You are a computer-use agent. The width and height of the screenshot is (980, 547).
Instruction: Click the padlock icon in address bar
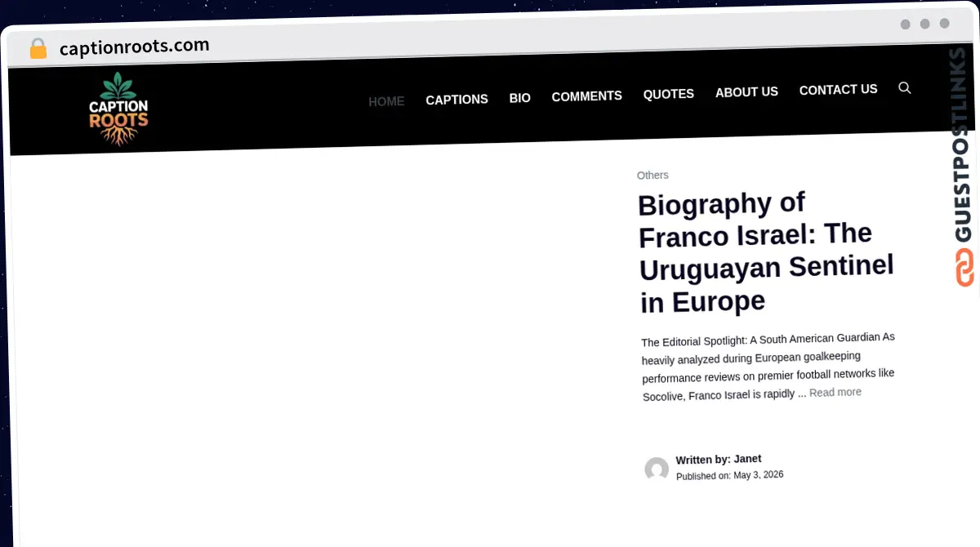(x=38, y=49)
